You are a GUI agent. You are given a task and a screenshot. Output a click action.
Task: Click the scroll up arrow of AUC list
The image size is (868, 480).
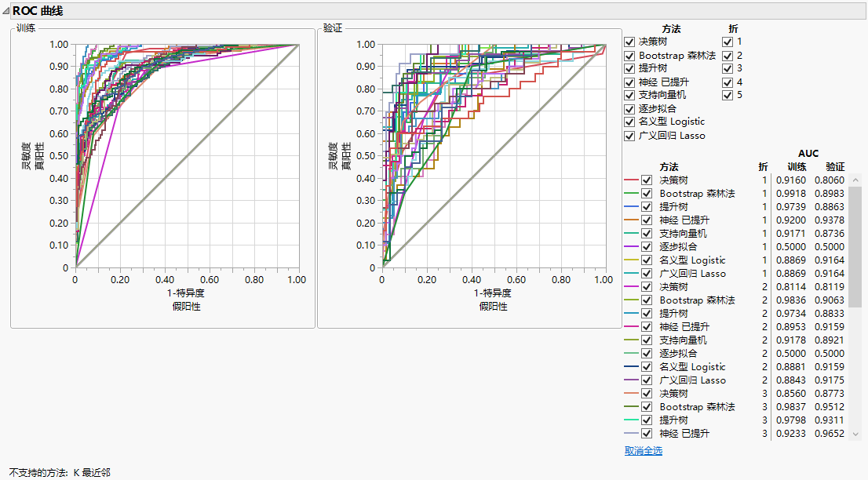[855, 180]
